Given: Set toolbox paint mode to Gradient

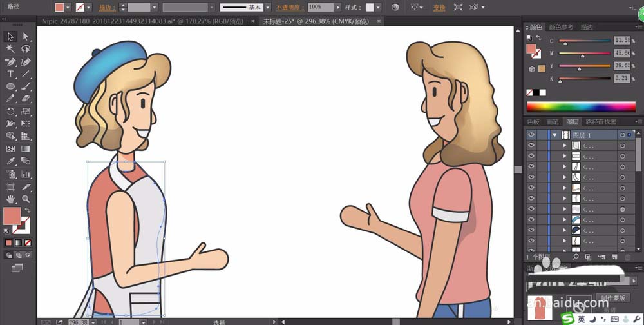Looking at the screenshot, I should point(18,242).
